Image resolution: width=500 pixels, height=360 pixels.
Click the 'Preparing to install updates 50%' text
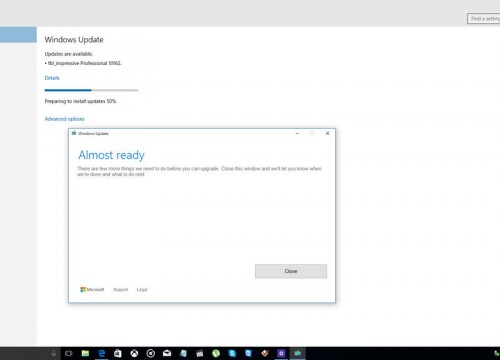(80, 101)
